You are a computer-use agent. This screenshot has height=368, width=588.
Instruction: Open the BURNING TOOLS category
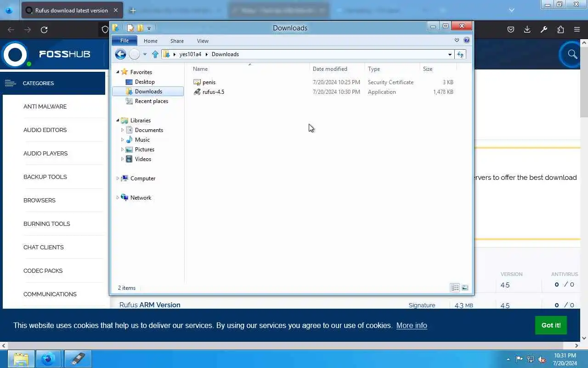[47, 224]
